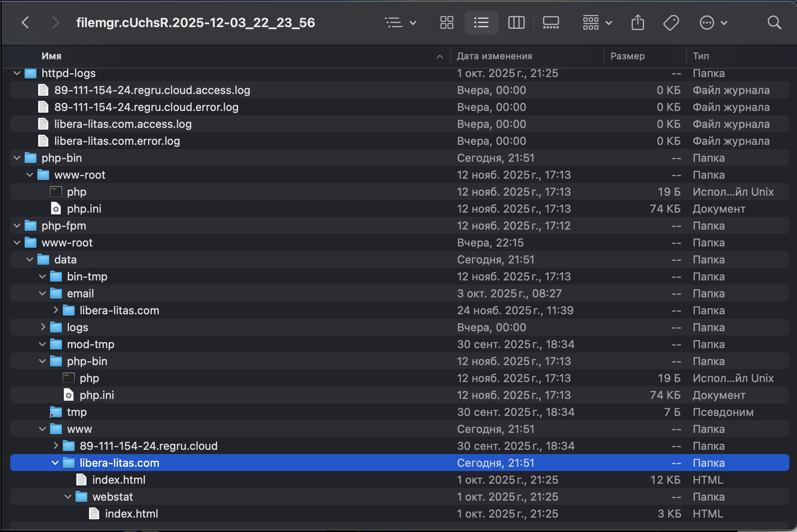
Task: Expand the 89-111-154-24.regru.cloud folder
Action: [55, 446]
